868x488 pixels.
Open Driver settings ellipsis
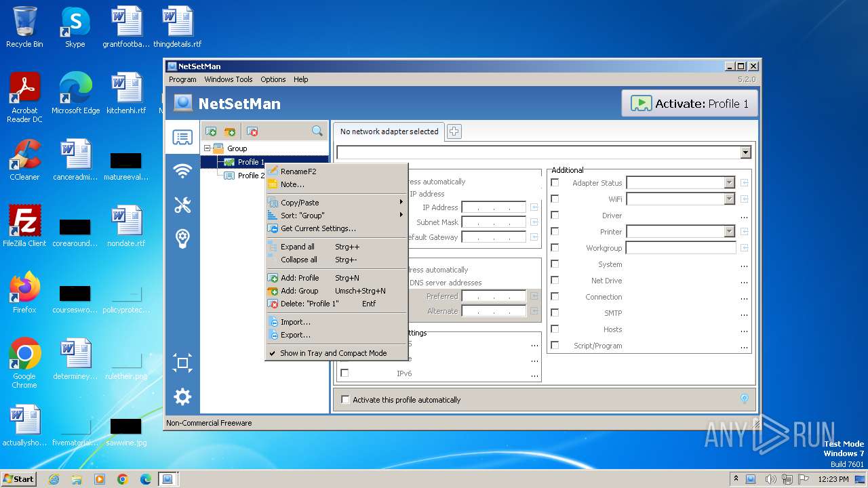(744, 216)
